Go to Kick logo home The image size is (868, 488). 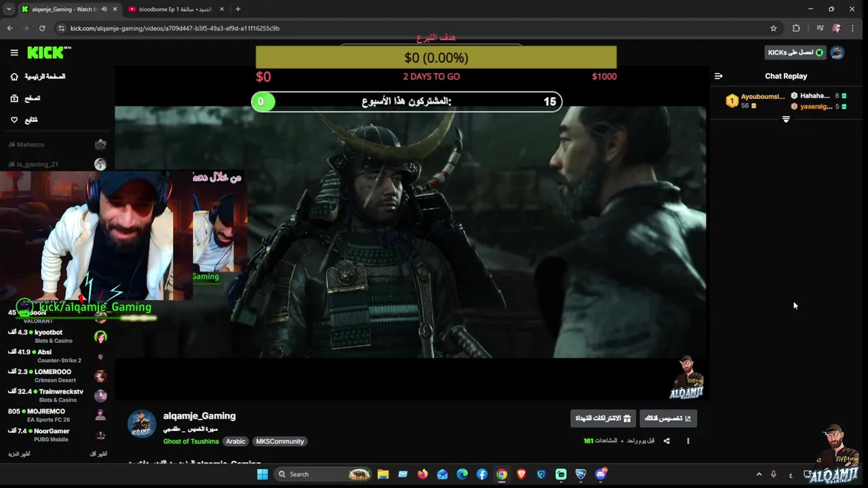click(49, 52)
